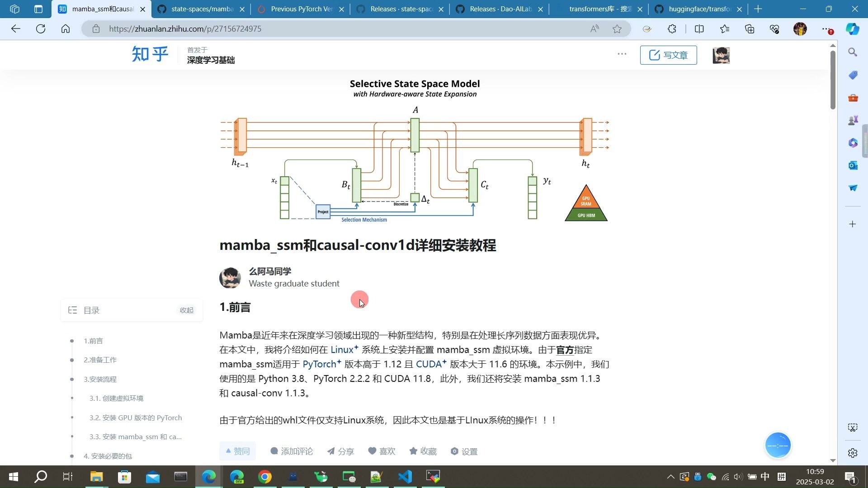The image size is (868, 488).
Task: Show hidden system tray icons chevron
Action: point(670,477)
